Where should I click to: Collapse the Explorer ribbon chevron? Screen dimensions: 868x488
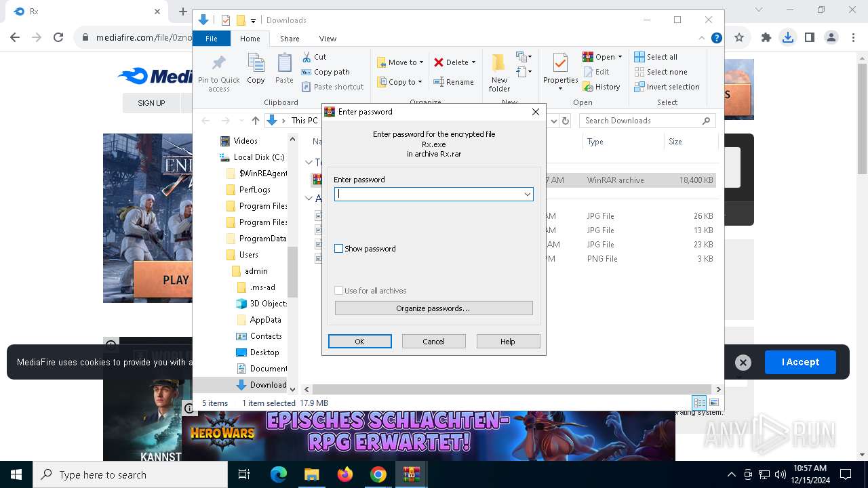point(703,38)
